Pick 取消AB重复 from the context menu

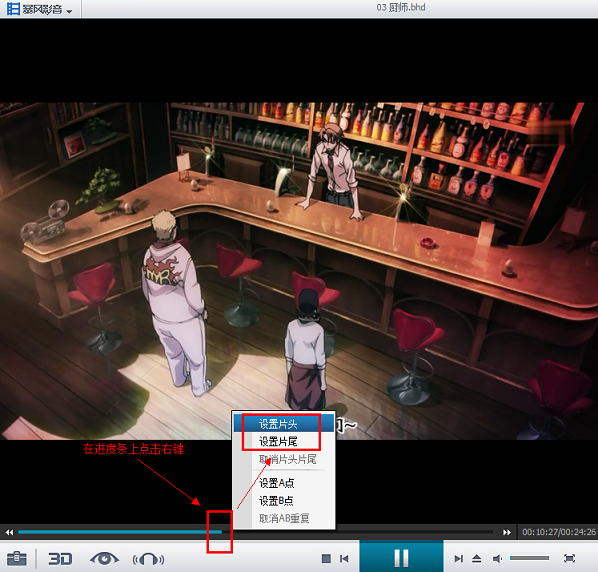coord(284,518)
